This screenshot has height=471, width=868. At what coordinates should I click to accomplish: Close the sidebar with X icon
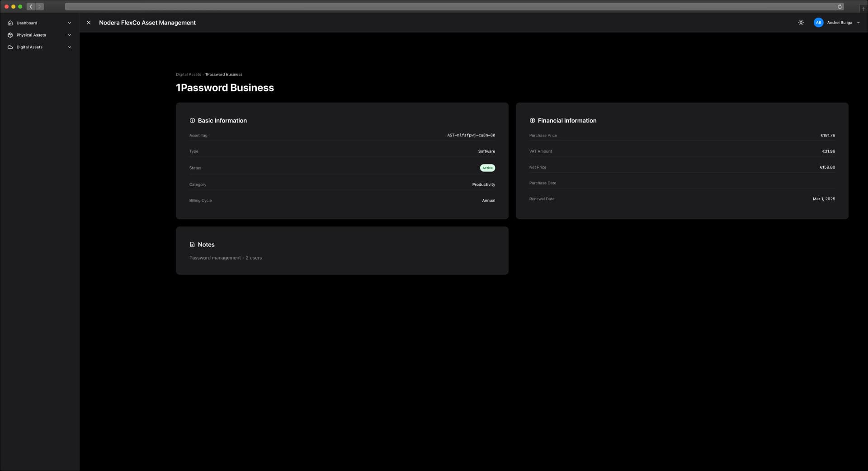tap(89, 23)
